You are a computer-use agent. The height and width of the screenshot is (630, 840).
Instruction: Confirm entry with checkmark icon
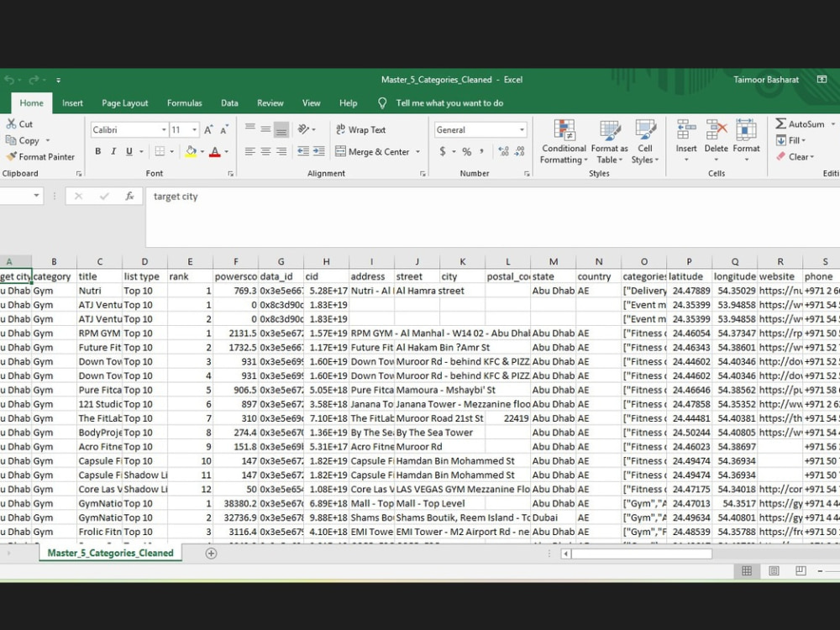pyautogui.click(x=104, y=196)
